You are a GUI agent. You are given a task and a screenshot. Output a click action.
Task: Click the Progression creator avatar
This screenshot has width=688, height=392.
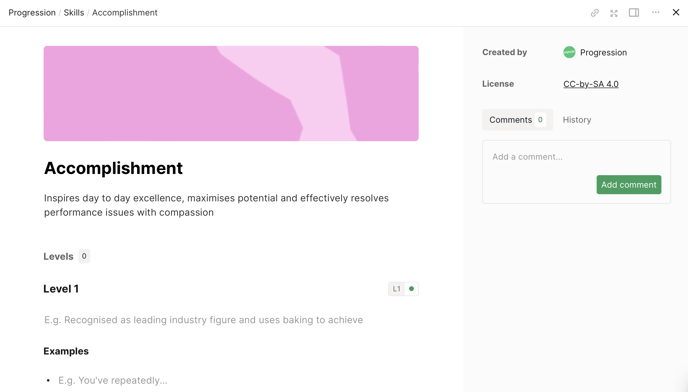click(569, 52)
